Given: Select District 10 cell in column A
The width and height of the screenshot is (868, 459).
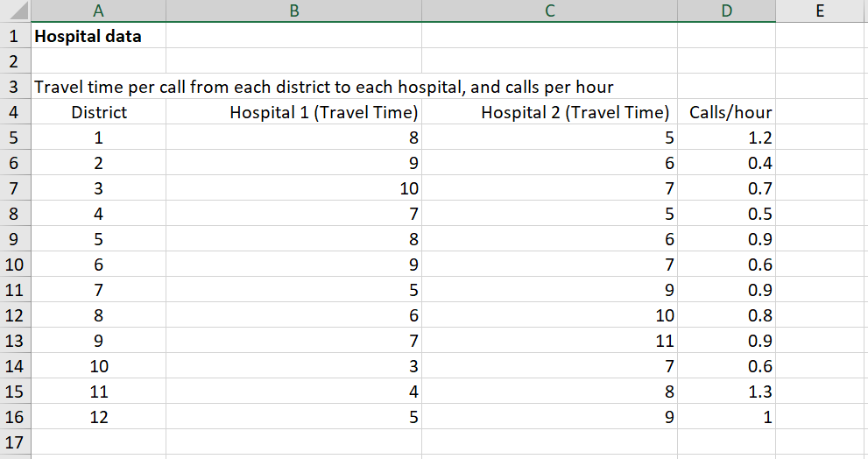Looking at the screenshot, I should click(98, 365).
